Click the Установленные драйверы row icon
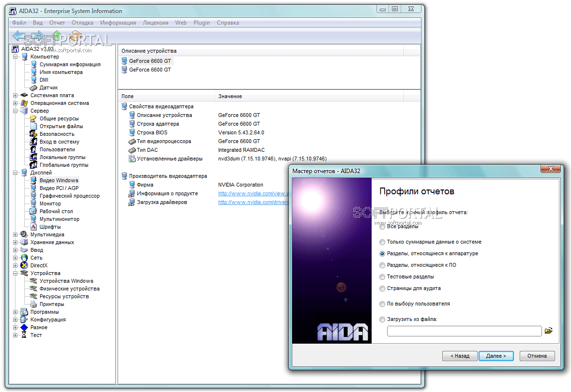Image resolution: width=571 pixels, height=392 pixels. coord(132,159)
